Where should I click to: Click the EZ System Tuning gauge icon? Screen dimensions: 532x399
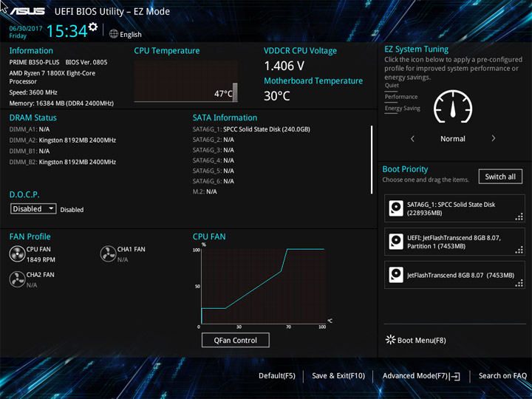click(x=453, y=106)
